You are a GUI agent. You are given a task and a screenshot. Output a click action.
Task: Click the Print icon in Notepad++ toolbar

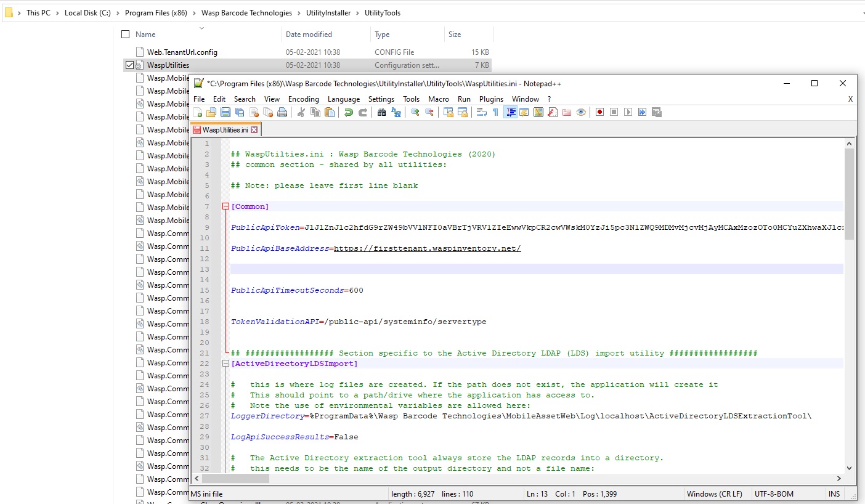pos(282,112)
